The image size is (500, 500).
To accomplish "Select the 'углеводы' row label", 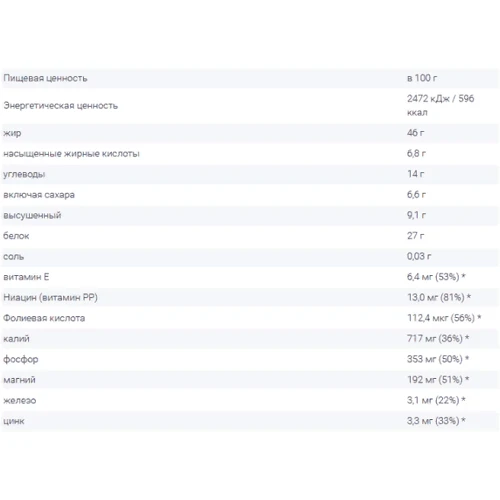I will point(24,174).
